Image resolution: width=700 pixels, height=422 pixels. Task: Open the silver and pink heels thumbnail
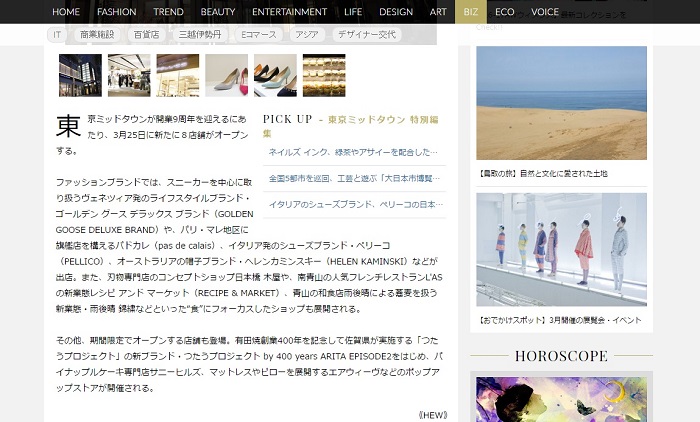pyautogui.click(x=226, y=75)
